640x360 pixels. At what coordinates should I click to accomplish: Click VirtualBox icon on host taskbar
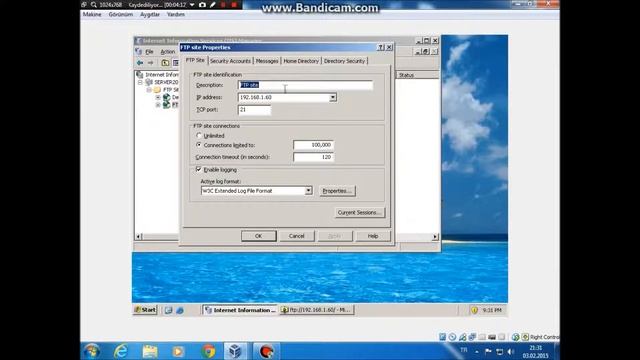coord(236,351)
